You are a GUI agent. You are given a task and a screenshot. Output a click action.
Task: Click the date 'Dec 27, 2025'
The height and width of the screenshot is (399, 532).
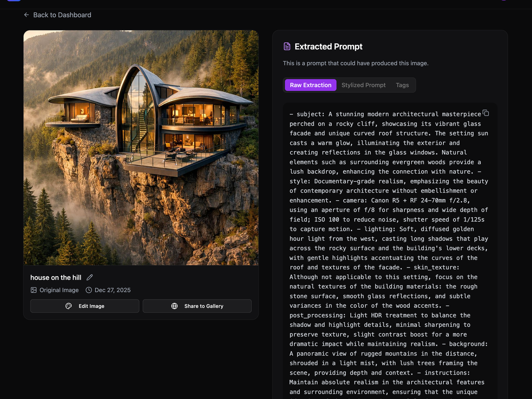click(113, 290)
